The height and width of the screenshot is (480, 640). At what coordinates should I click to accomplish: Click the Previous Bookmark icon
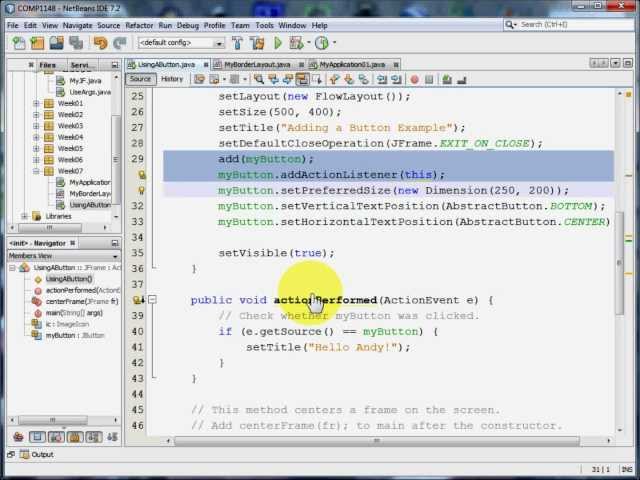click(x=334, y=79)
